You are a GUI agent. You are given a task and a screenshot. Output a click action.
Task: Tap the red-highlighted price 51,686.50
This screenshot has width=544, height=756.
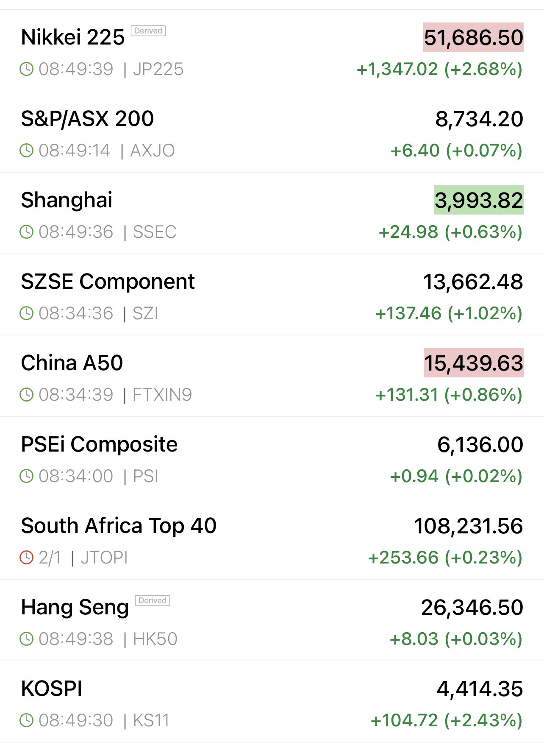[x=473, y=37]
